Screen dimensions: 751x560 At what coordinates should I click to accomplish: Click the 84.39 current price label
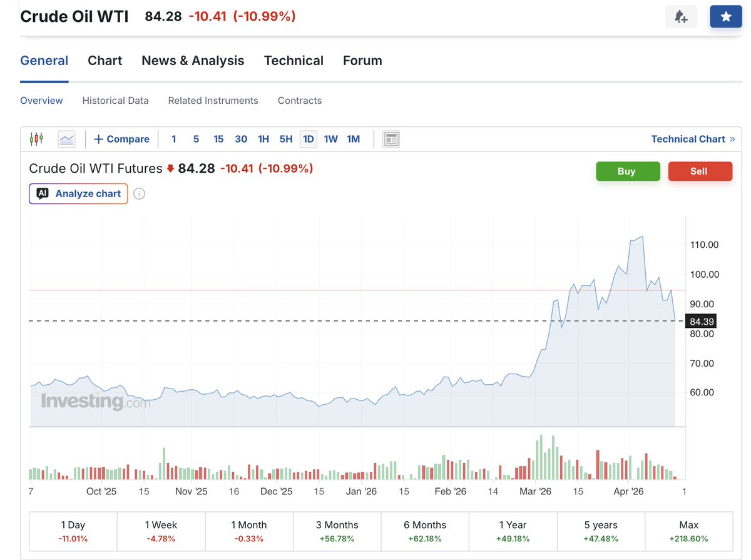click(701, 321)
